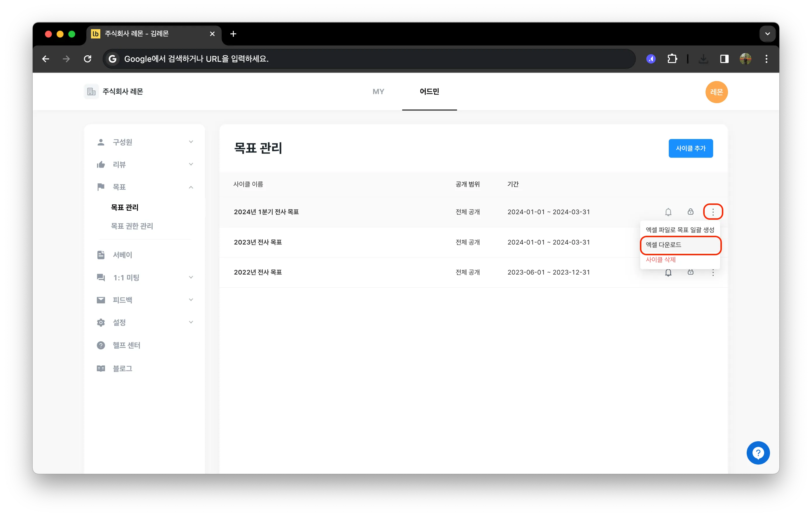Toggle the lock icon for 2022년 전사 목표
This screenshot has height=517, width=812.
[x=690, y=272]
